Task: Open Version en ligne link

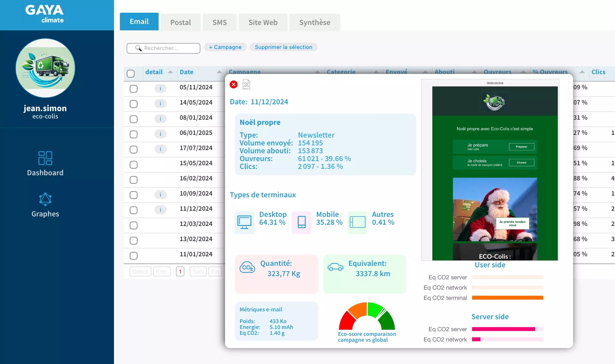Action: [x=495, y=83]
